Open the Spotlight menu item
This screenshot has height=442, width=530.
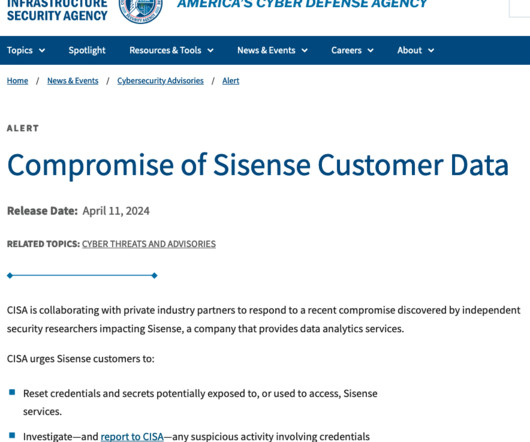pyautogui.click(x=87, y=50)
